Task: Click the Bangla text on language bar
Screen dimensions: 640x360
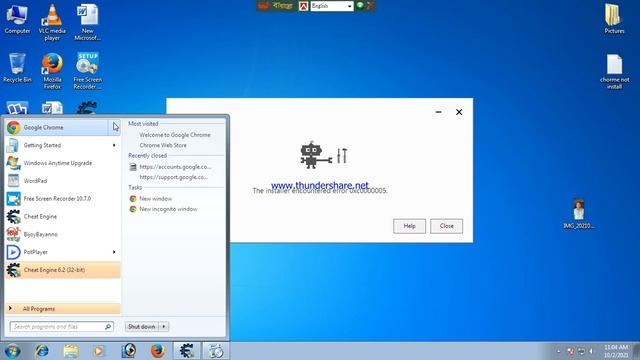Action: 283,6
